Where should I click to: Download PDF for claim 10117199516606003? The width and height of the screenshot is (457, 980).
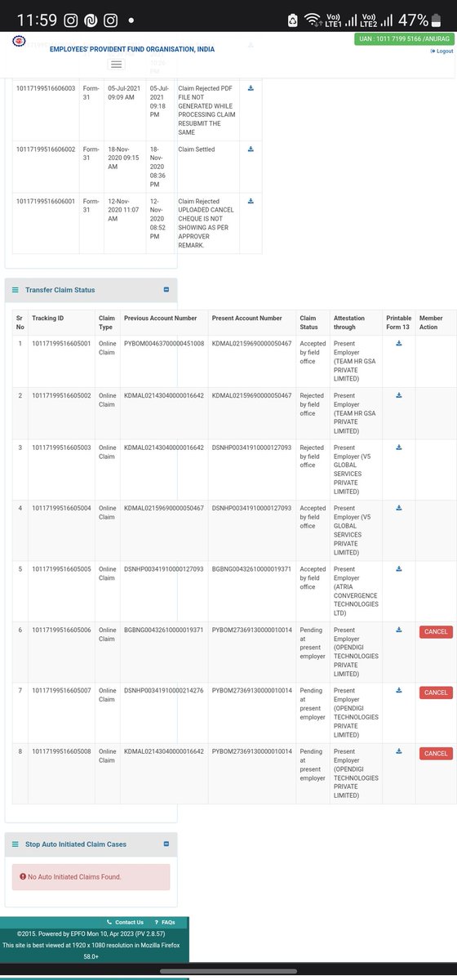tap(251, 87)
